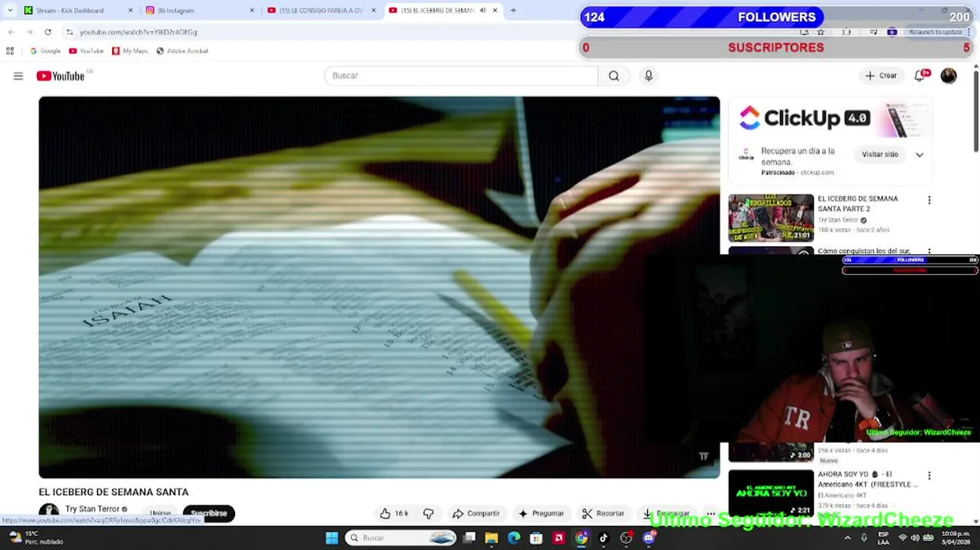980x550 pixels.
Task: Open the weather widget in taskbar
Action: coord(35,538)
